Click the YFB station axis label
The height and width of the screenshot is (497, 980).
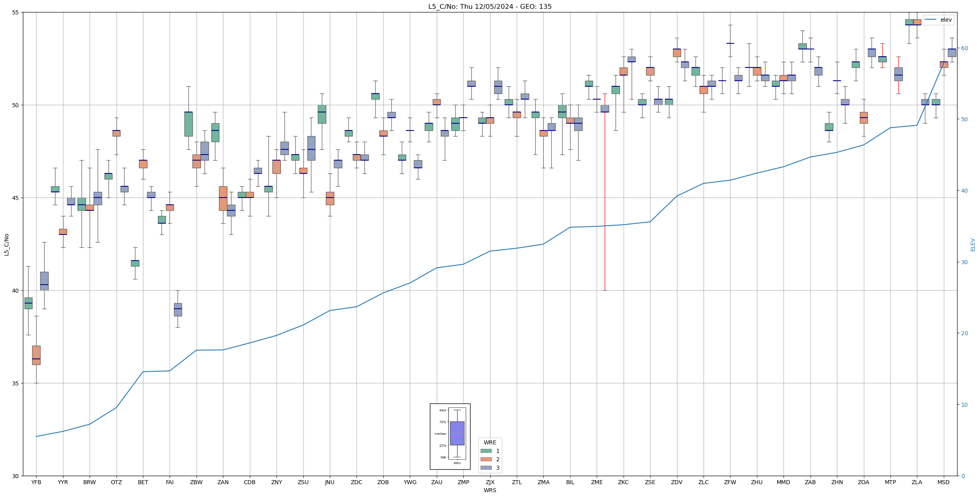coord(36,482)
